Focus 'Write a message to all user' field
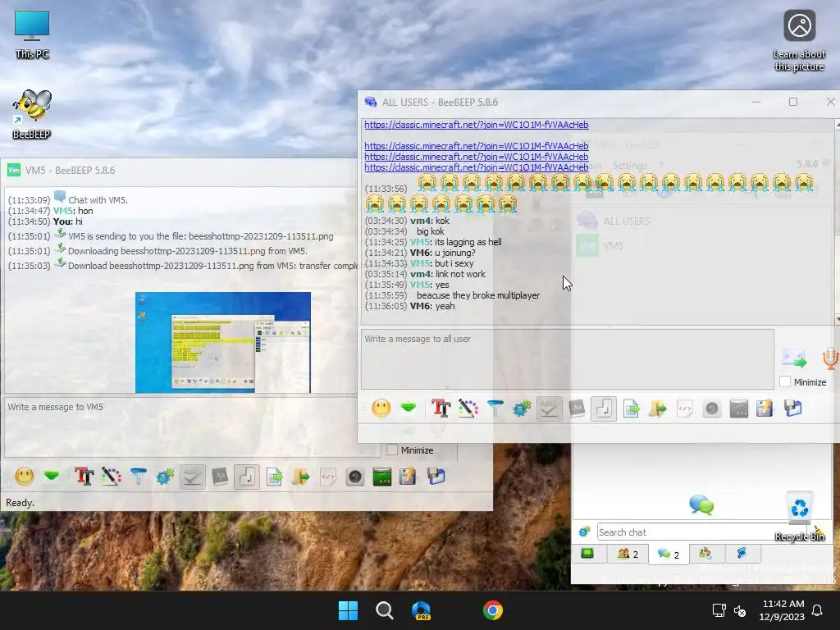Image resolution: width=840 pixels, height=630 pixels. coord(568,359)
